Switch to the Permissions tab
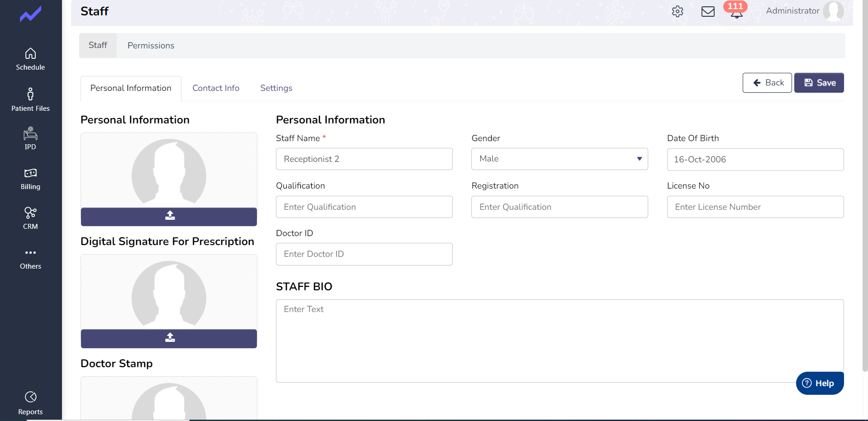 151,45
